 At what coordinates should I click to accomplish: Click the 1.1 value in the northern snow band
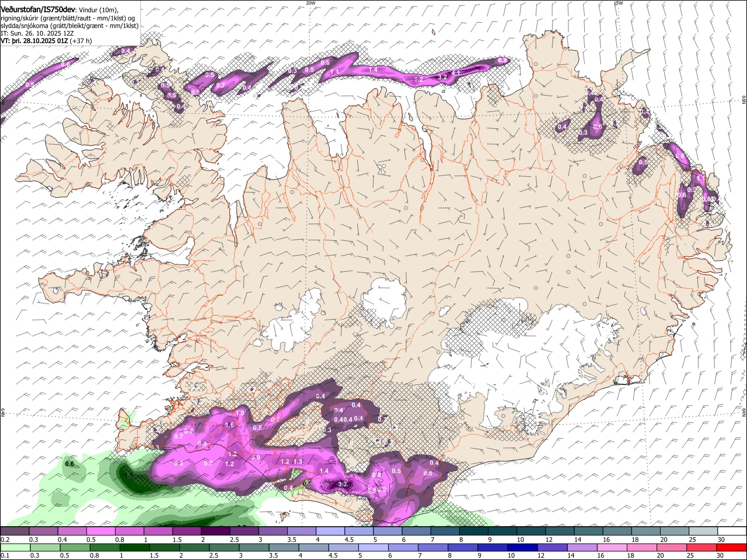(335, 72)
